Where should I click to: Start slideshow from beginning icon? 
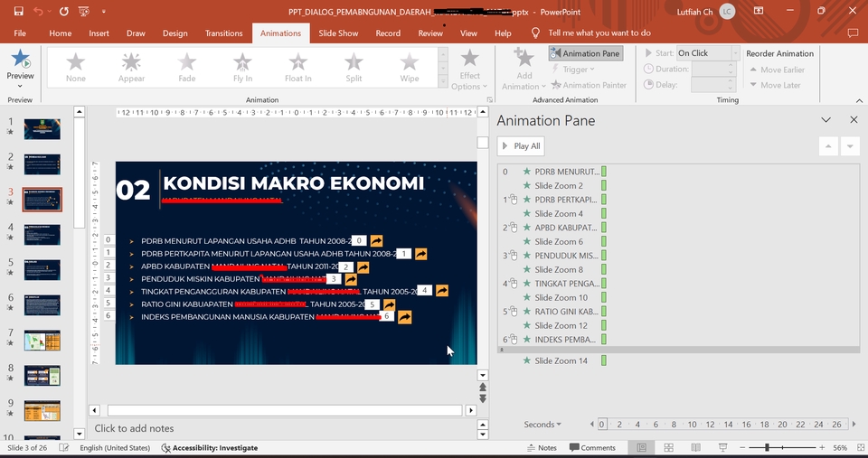[x=83, y=11]
